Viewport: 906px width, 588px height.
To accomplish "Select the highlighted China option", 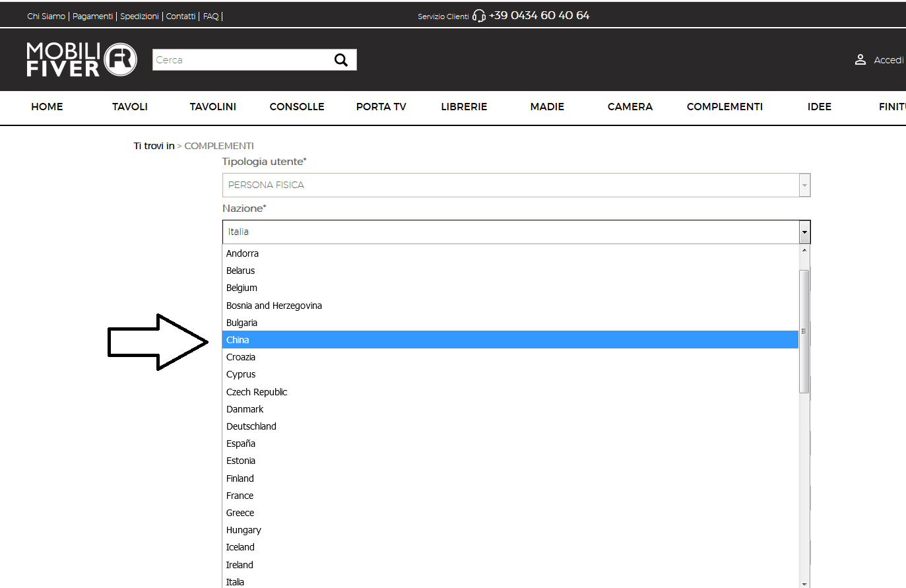I will pyautogui.click(x=511, y=340).
